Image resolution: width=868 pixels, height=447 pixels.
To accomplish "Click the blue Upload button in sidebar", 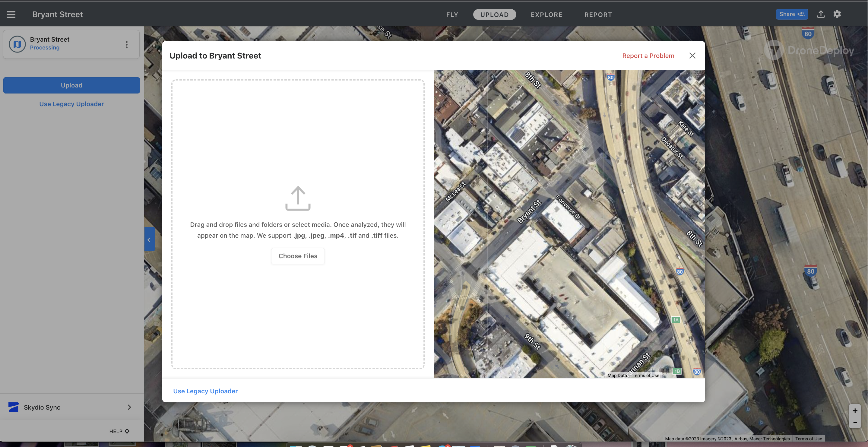I will click(x=71, y=85).
